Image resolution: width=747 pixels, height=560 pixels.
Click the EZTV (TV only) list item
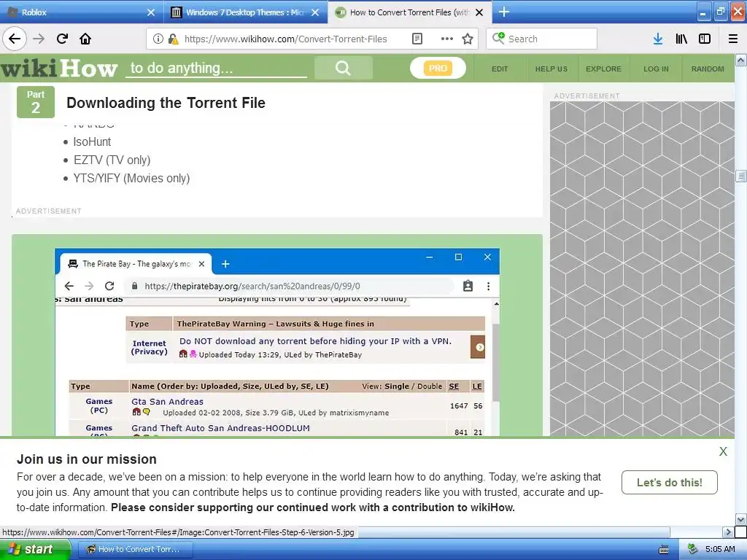[x=112, y=160]
